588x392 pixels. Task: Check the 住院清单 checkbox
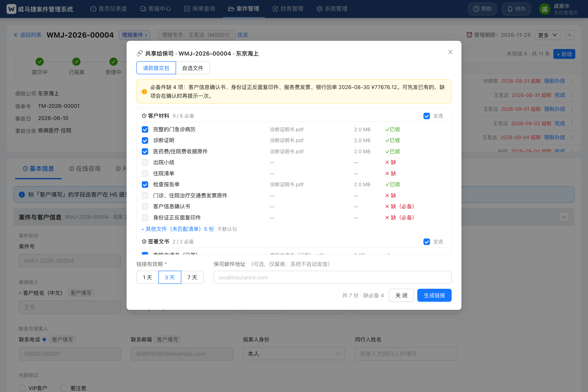145,173
